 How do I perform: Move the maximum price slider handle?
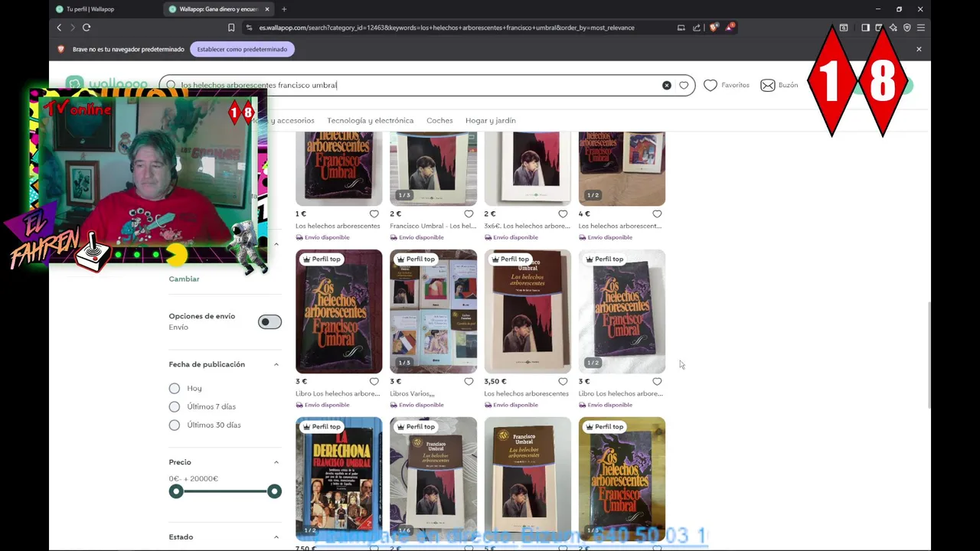[x=274, y=491]
